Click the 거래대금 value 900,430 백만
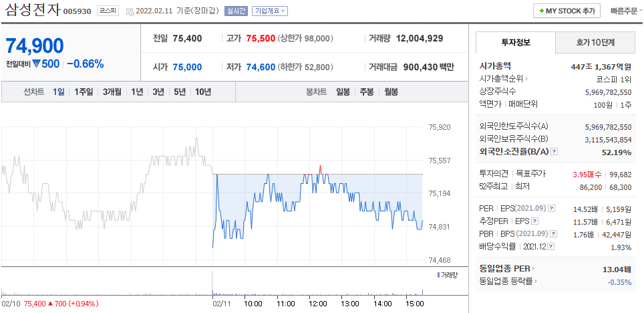 (429, 67)
